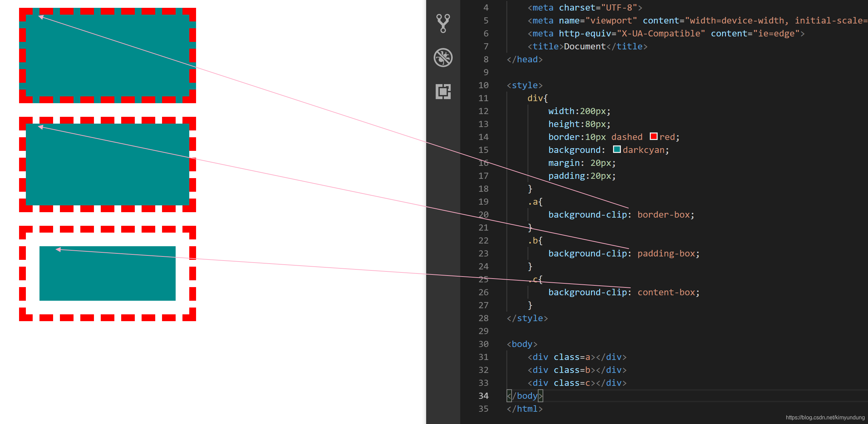
Task: Click the darkcyan color swatch in background rule
Action: point(617,149)
